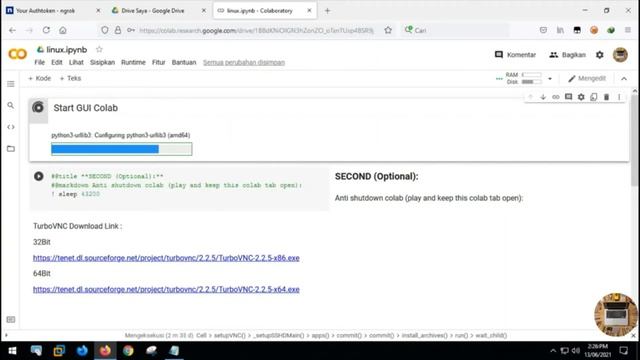640x360 pixels.
Task: Click the linux.ipynb notebook title
Action: coord(67,50)
